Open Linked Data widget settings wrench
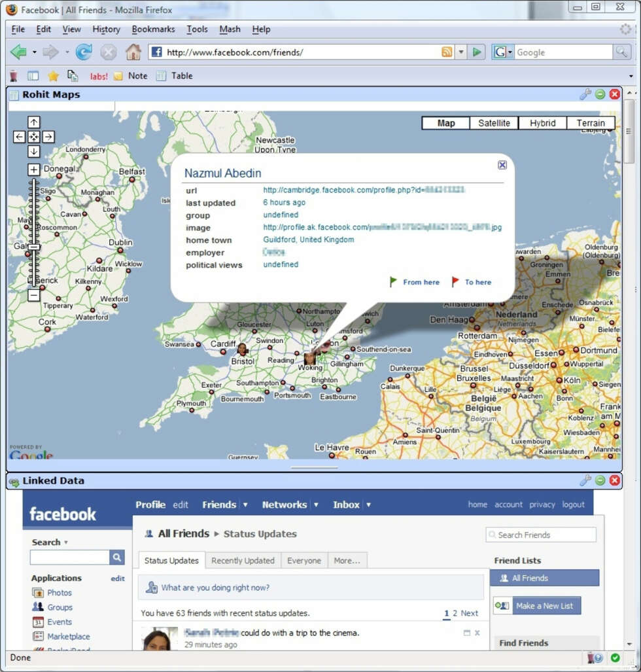This screenshot has width=641, height=672. coord(585,480)
